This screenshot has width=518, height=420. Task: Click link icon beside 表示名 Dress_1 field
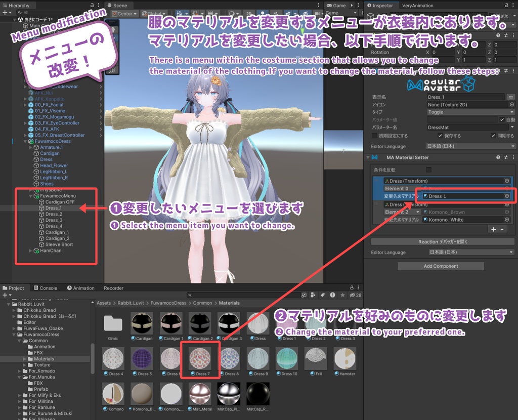[x=511, y=97]
